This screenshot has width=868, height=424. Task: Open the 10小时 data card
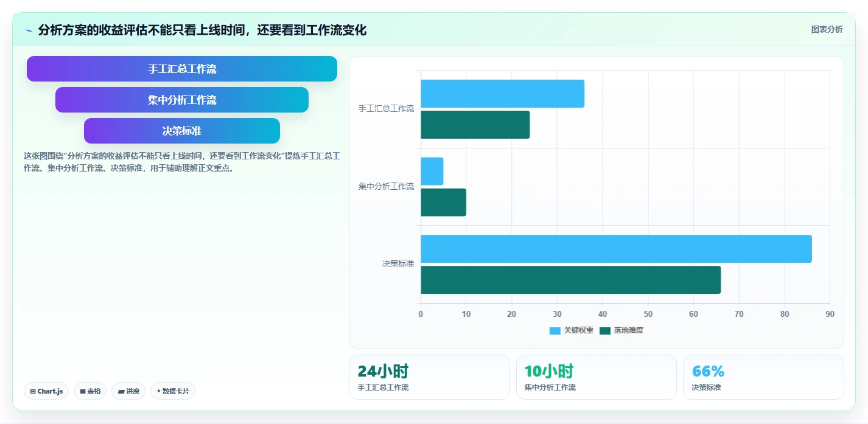pos(597,377)
